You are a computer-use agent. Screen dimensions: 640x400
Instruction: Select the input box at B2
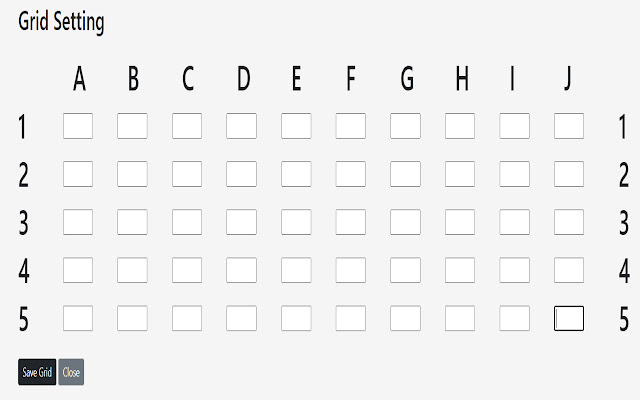[x=133, y=174]
